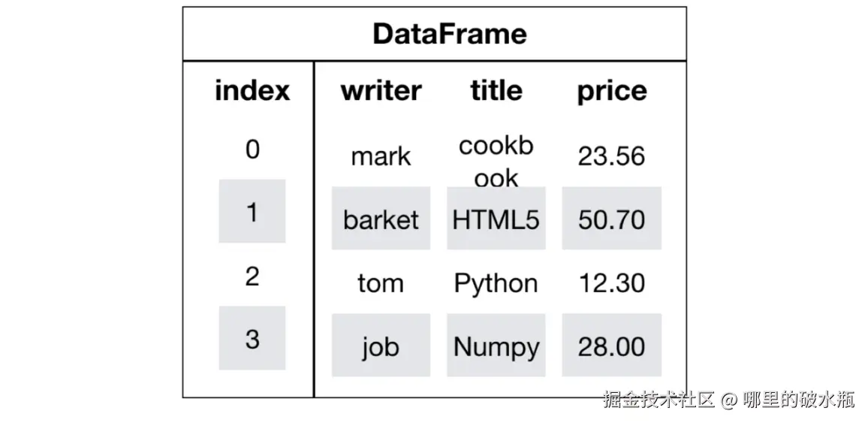Click index cell 0

coord(252,149)
